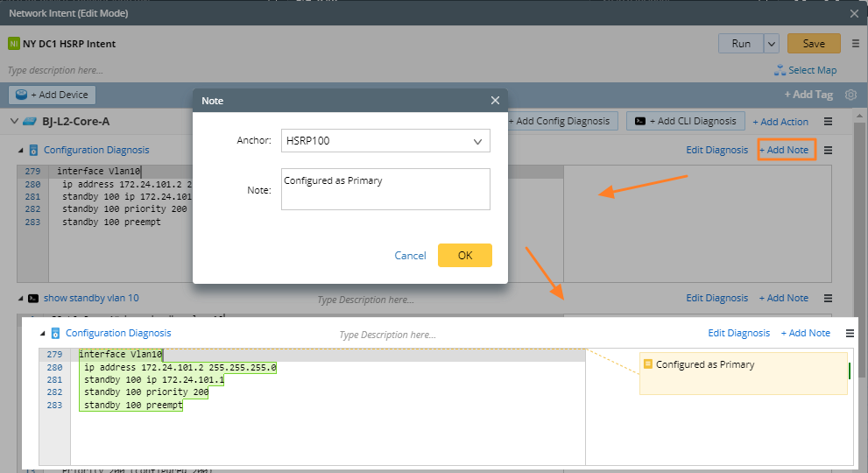Click Cancel in the Note dialog
868x473 pixels.
(x=410, y=255)
